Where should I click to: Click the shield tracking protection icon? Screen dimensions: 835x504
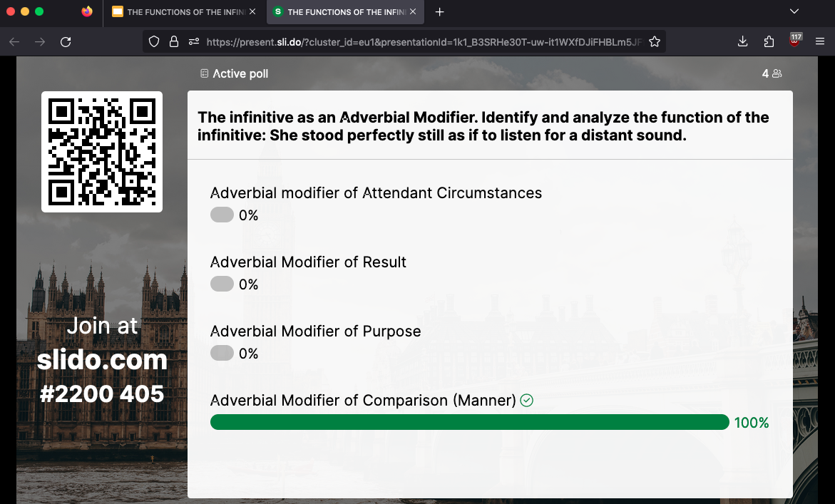(x=153, y=42)
